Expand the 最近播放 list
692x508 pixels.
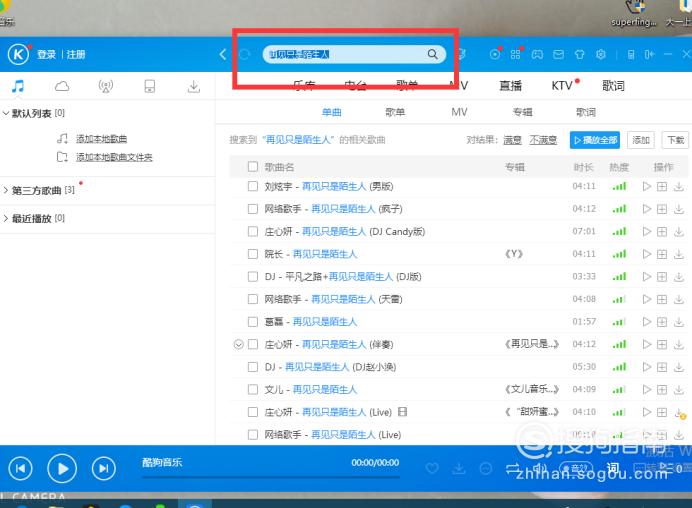pyautogui.click(x=6, y=218)
